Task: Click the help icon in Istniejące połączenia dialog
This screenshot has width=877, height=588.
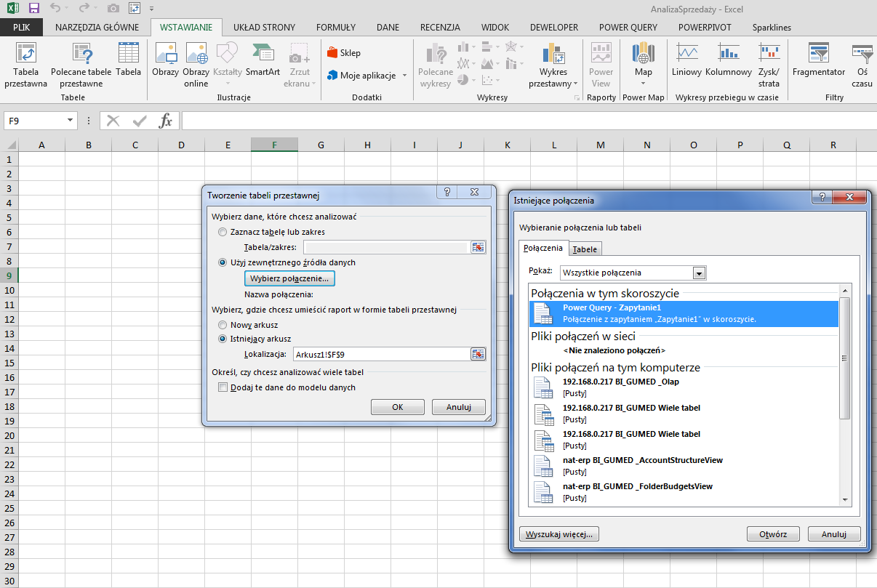Action: [822, 198]
